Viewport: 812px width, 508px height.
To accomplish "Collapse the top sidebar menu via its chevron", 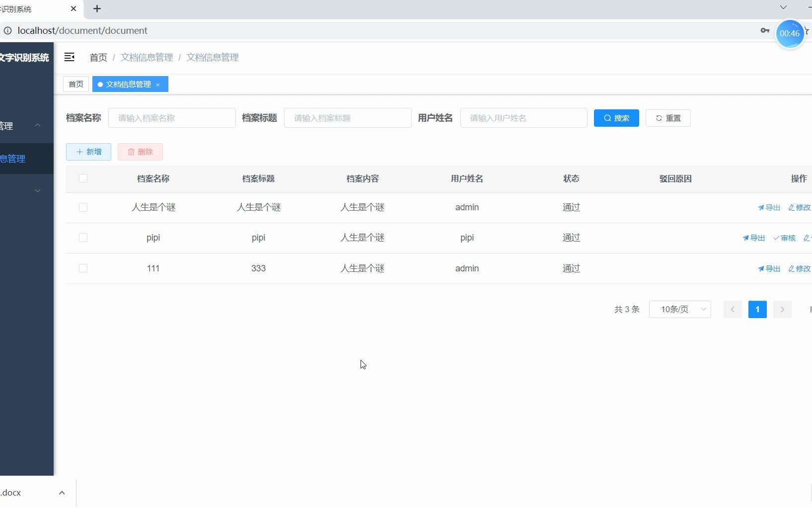I will coord(37,125).
